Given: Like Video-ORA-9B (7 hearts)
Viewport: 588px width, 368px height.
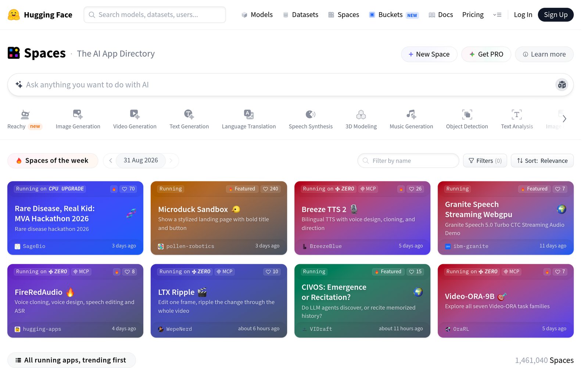Looking at the screenshot, I should coord(560,272).
